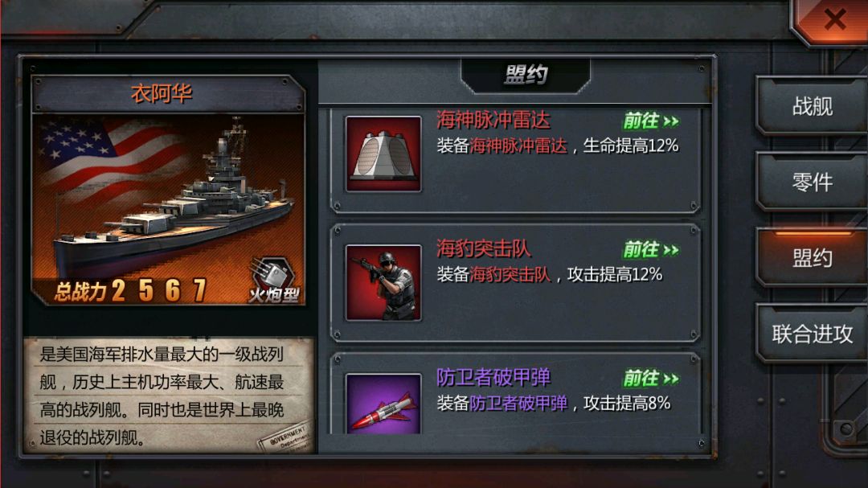This screenshot has width=868, height=488.
Task: Click the 盟约 header title
Action: point(526,75)
